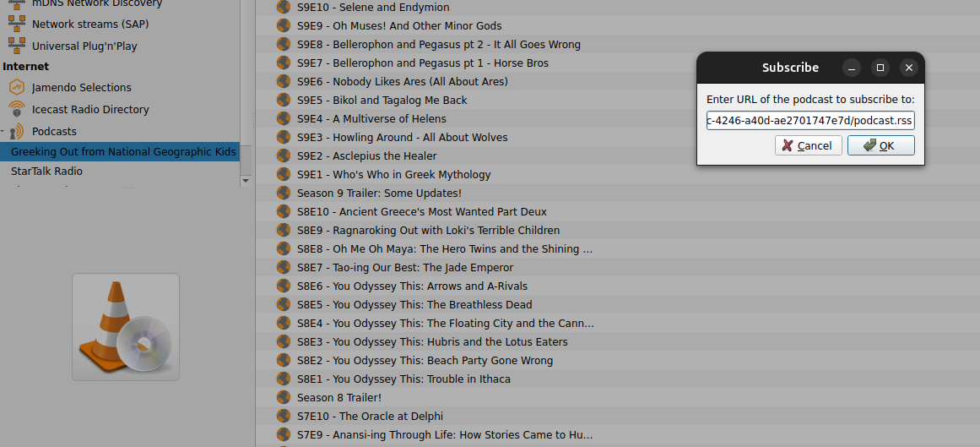Click globe icon beside Season 8 Trailer
Screen dimensions: 980x447
(284, 397)
